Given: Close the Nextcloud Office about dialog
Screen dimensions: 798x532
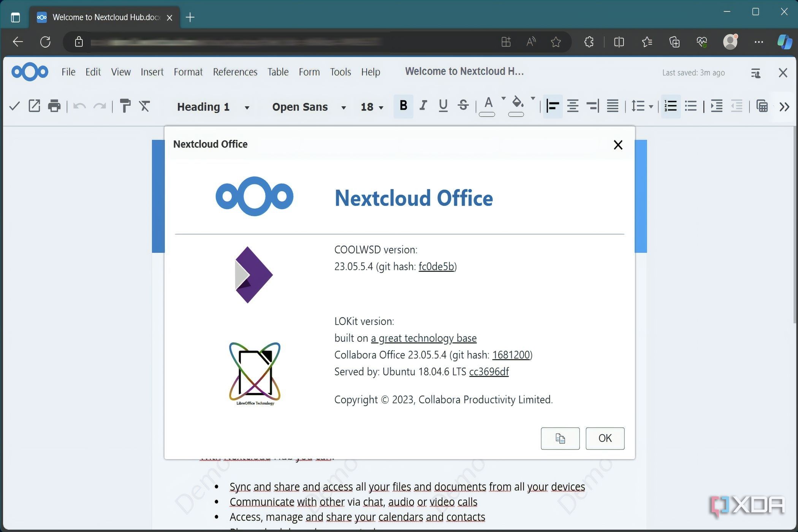Looking at the screenshot, I should pos(618,145).
